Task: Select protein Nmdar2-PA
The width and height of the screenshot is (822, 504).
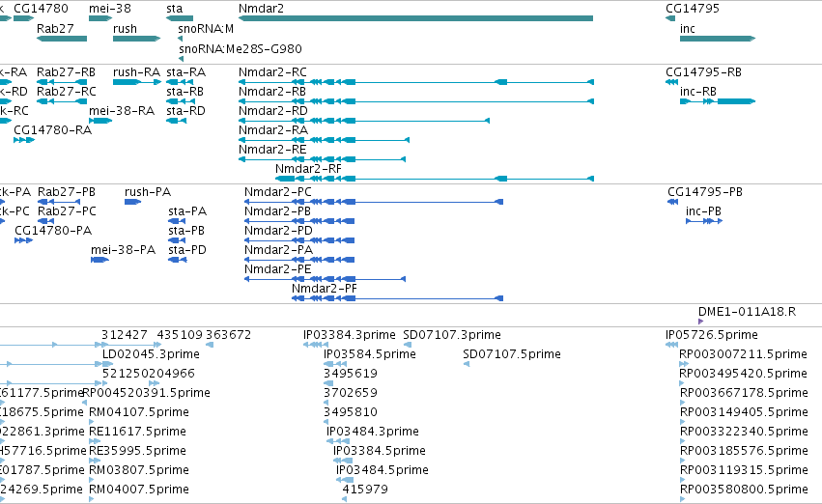Action: tap(299, 260)
